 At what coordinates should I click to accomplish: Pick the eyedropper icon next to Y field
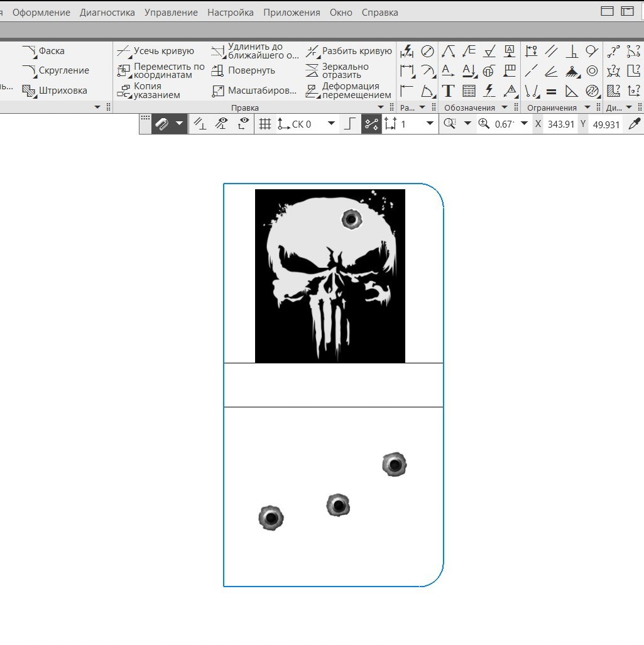(635, 124)
